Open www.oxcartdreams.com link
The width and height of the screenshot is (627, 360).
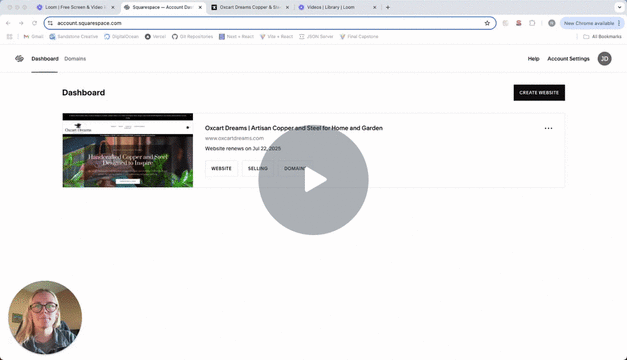coord(234,138)
